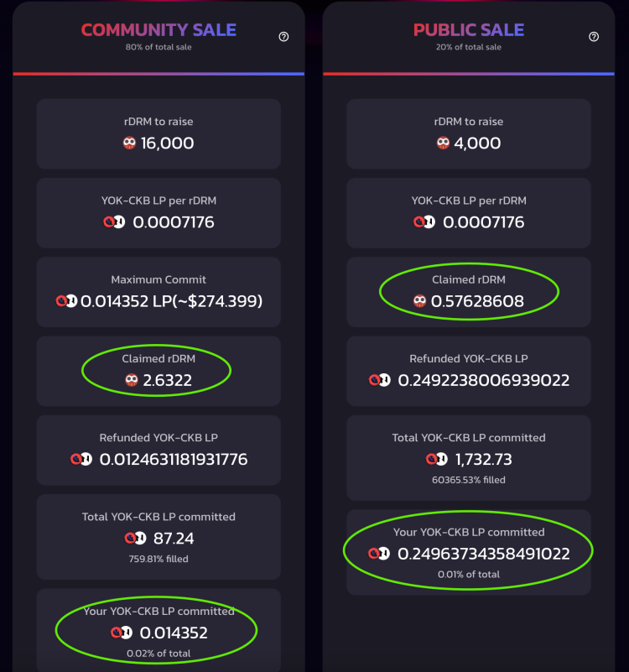
Task: Click LP token icon beside 1,732.73
Action: pyautogui.click(x=436, y=459)
